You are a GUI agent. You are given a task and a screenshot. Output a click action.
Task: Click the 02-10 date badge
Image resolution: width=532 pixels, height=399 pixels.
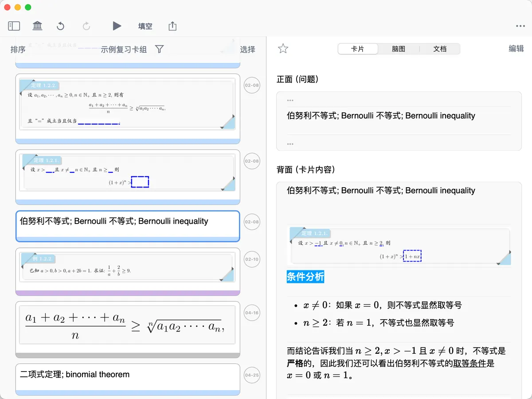pyautogui.click(x=252, y=259)
